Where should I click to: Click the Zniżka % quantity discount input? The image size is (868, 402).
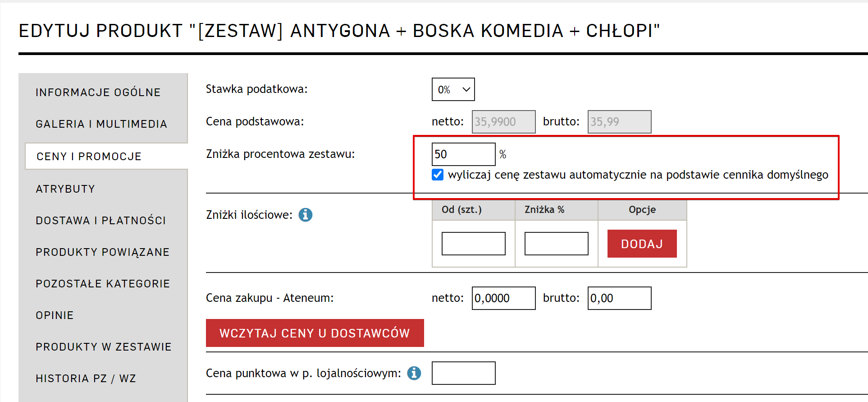[556, 244]
